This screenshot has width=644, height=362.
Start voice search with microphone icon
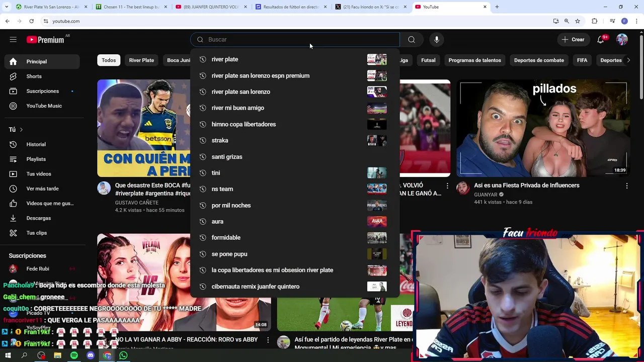(436, 39)
